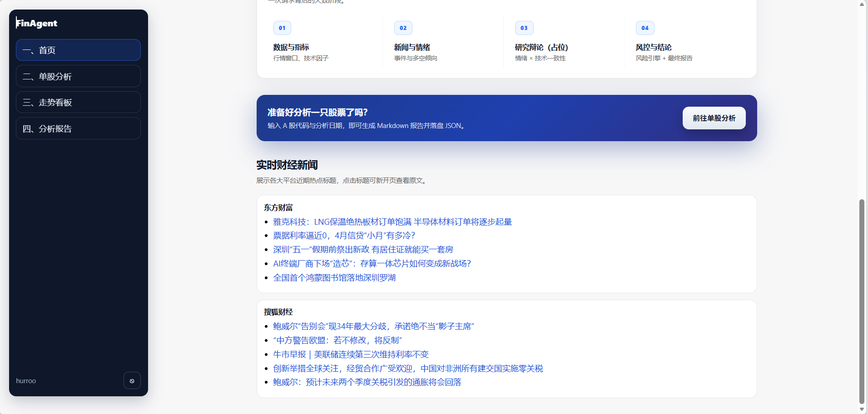This screenshot has width=868, height=414.
Task: Open 牛市早报 美联储维持利率不变 link
Action: (351, 354)
